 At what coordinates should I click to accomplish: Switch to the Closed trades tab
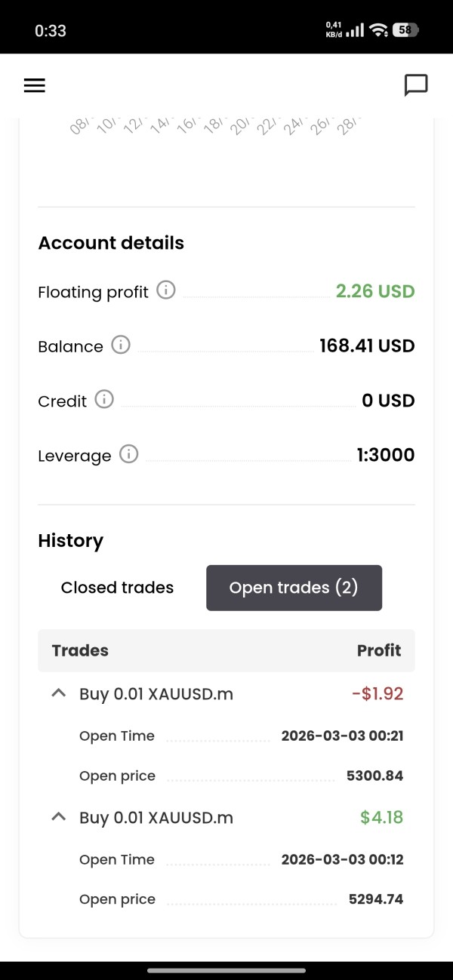[x=117, y=588]
